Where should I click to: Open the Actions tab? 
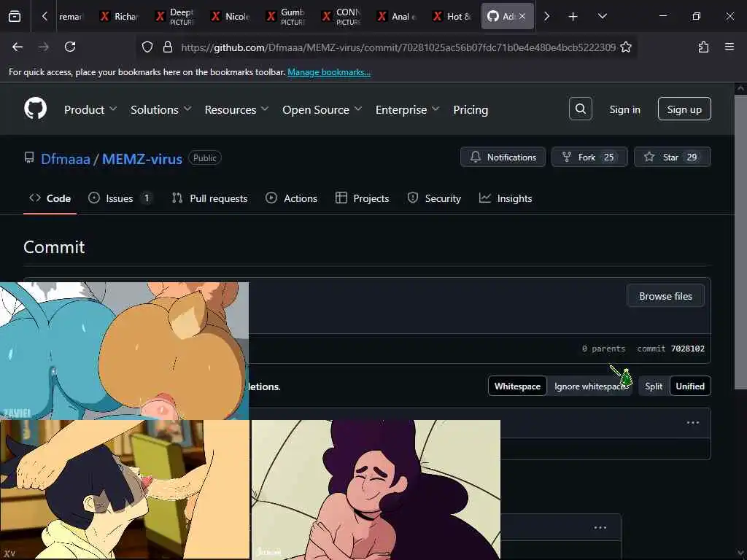291,198
